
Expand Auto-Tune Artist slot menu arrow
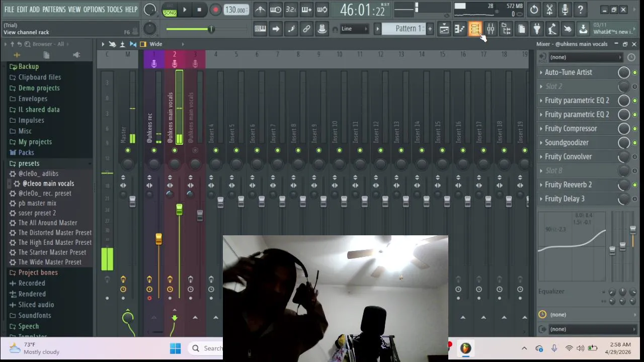click(x=541, y=72)
